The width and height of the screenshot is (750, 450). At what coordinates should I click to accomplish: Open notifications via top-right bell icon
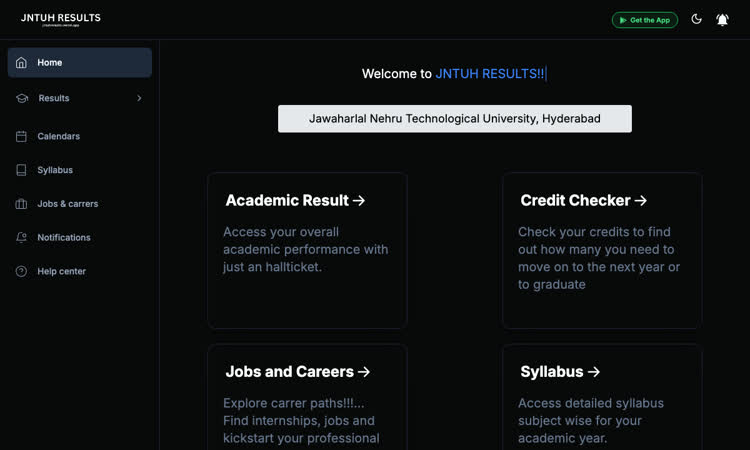pyautogui.click(x=722, y=20)
